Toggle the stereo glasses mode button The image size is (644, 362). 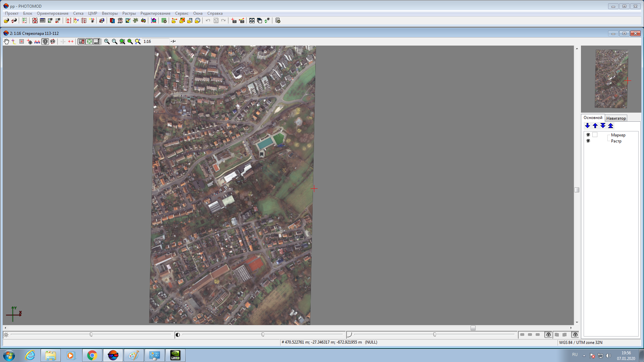coord(45,42)
